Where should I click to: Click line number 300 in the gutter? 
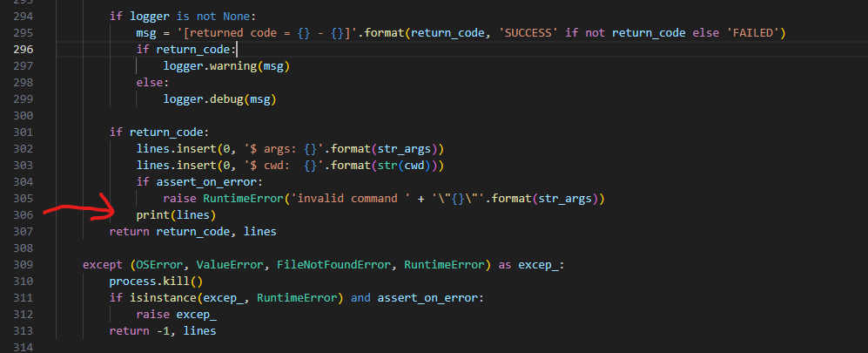coord(24,116)
